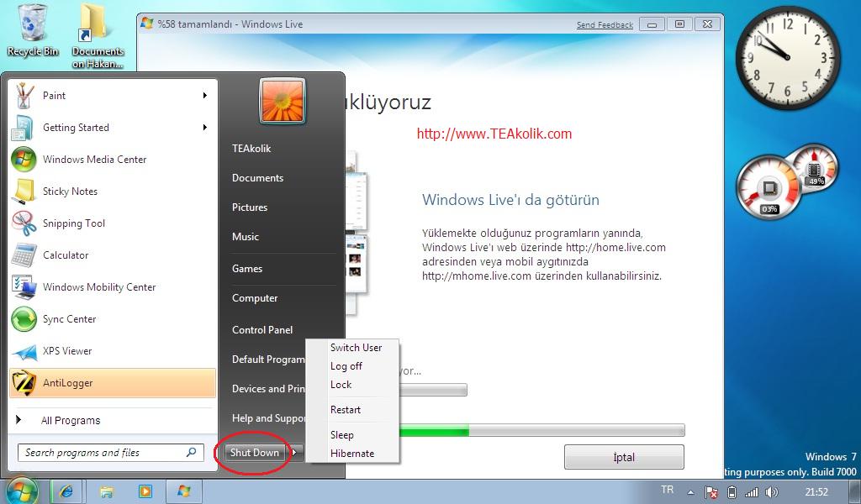The image size is (861, 504).
Task: Close the Windows Live installer window
Action: point(707,24)
